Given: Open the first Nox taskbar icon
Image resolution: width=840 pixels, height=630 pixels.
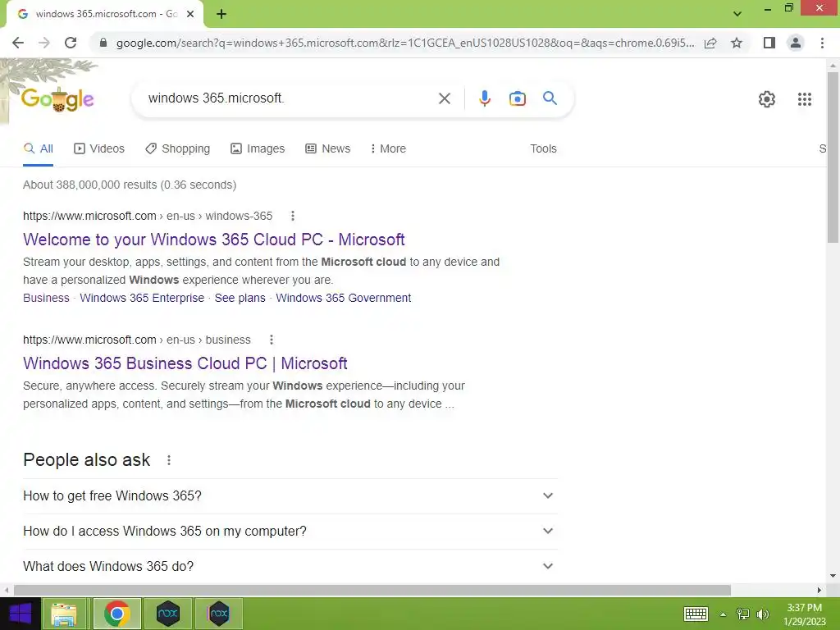Looking at the screenshot, I should [x=167, y=614].
